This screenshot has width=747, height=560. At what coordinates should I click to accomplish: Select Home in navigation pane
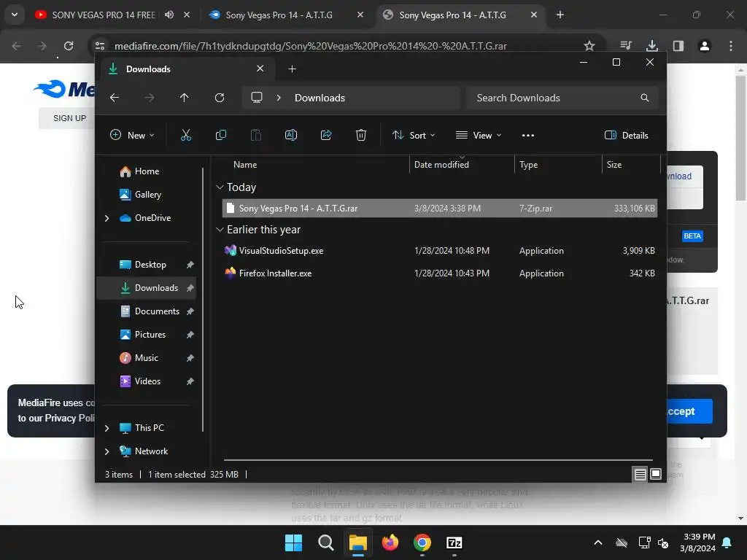pyautogui.click(x=147, y=171)
